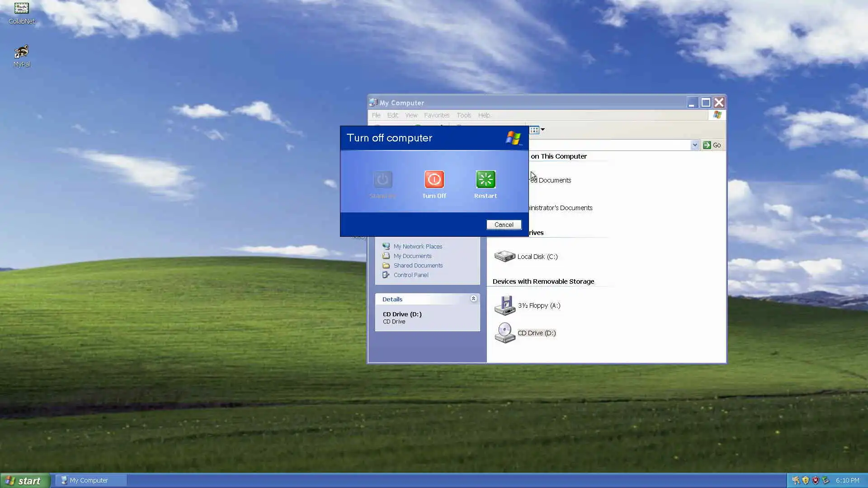Screen dimensions: 868x488
Task: Open the CollabNet desktop icon
Action: click(21, 9)
